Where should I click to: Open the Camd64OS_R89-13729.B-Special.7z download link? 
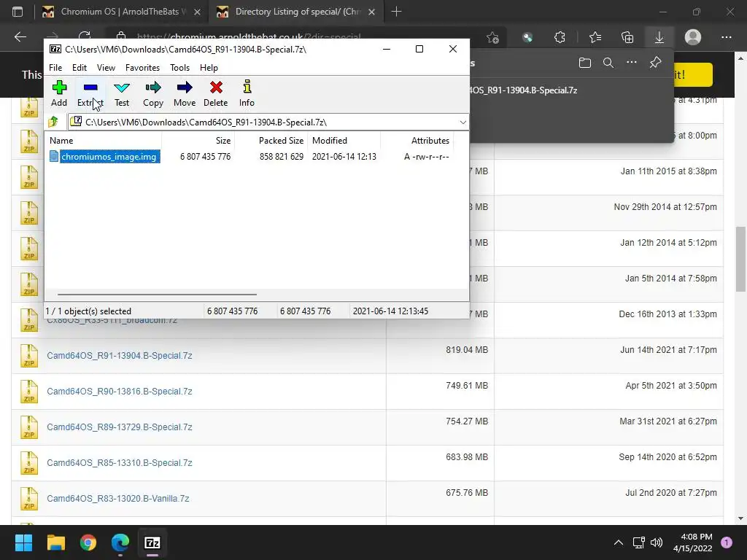120,427
